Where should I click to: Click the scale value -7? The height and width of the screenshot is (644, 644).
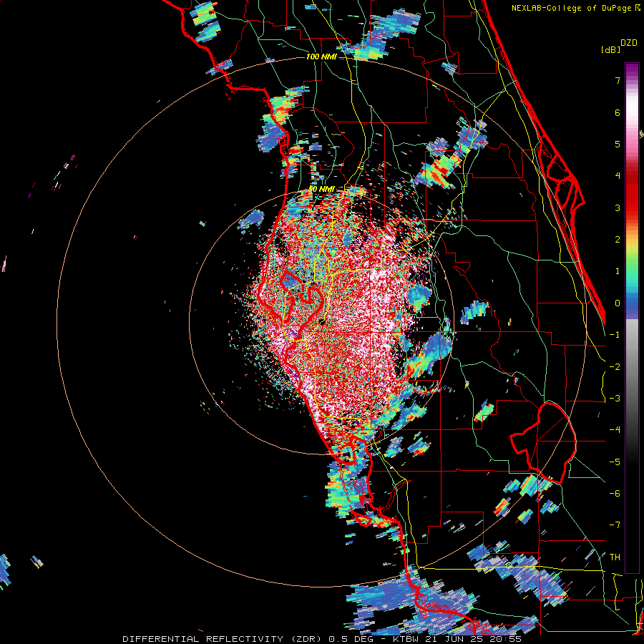615,525
